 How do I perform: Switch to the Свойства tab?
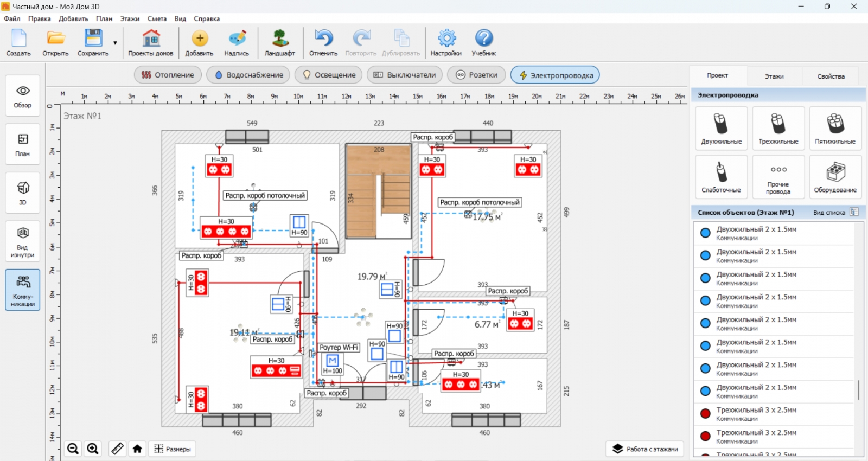coord(831,76)
